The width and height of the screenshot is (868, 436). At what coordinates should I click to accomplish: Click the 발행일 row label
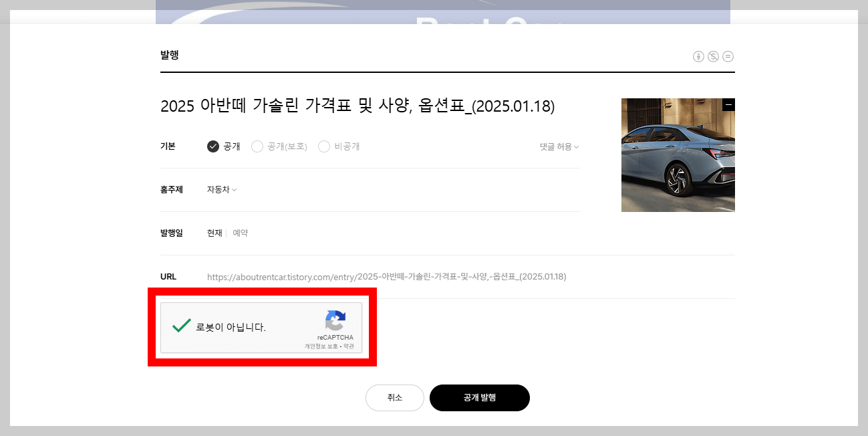[172, 233]
